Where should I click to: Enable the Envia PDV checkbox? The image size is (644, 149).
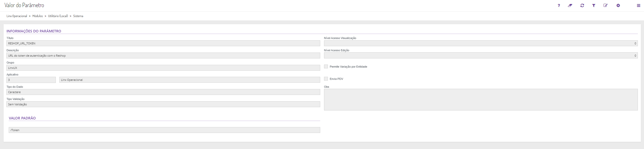(326, 79)
